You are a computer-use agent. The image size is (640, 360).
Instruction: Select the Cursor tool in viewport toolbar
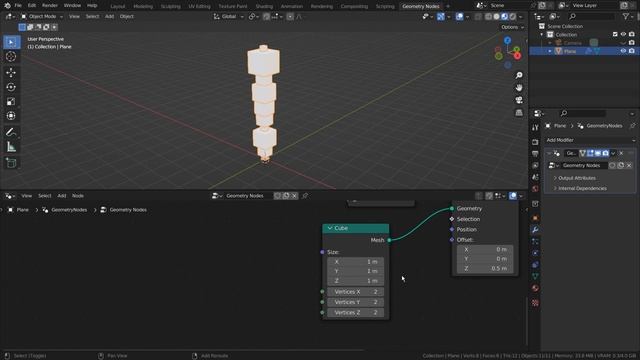[11, 57]
